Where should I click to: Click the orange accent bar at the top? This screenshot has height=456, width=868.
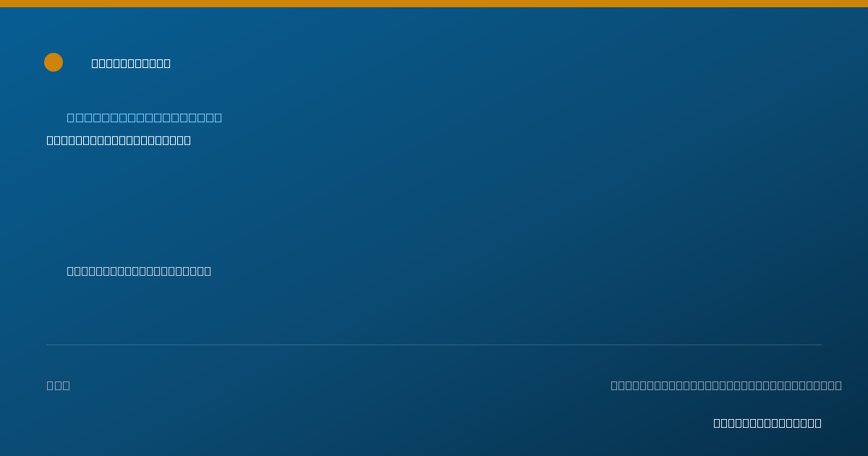tap(434, 4)
